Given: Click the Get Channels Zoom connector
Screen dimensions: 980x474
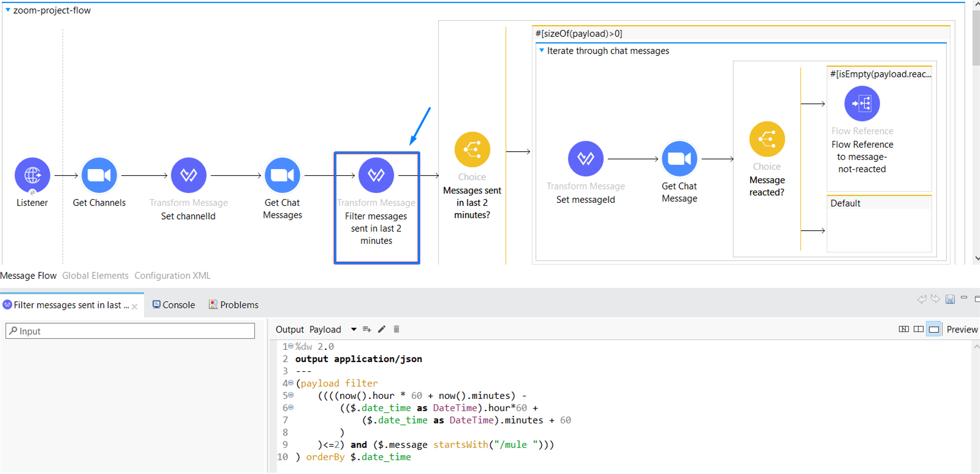Looking at the screenshot, I should coord(99,175).
